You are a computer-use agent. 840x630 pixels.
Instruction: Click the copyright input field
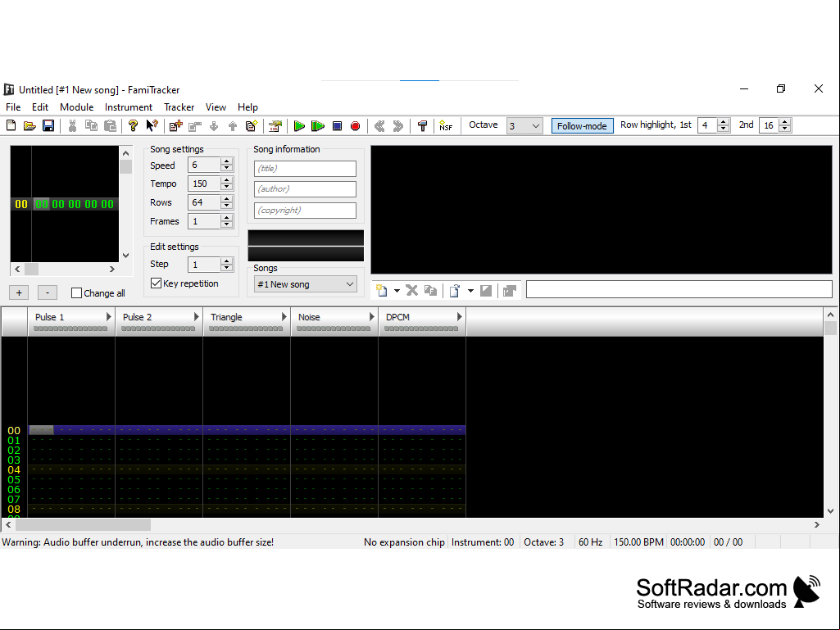[x=305, y=210]
